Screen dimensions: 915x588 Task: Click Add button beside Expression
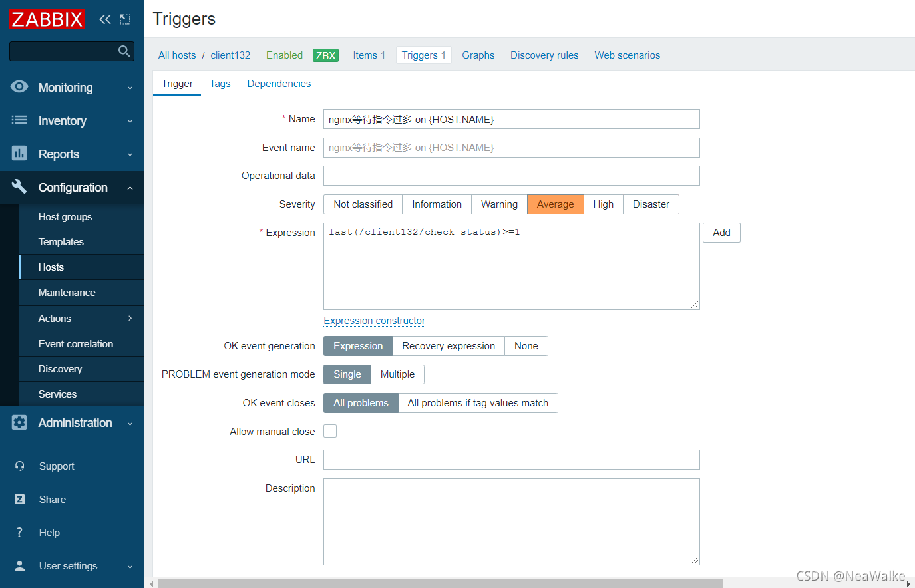[x=721, y=233]
